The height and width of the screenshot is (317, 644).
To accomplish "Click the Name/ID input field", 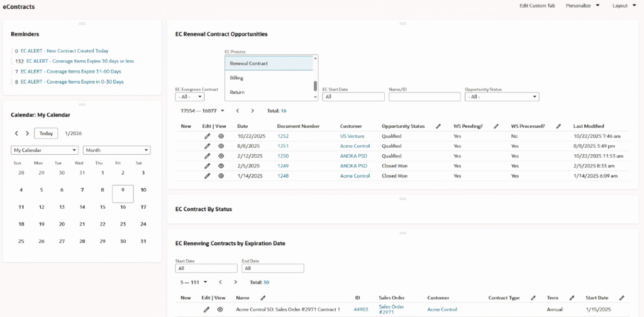I will coord(425,97).
